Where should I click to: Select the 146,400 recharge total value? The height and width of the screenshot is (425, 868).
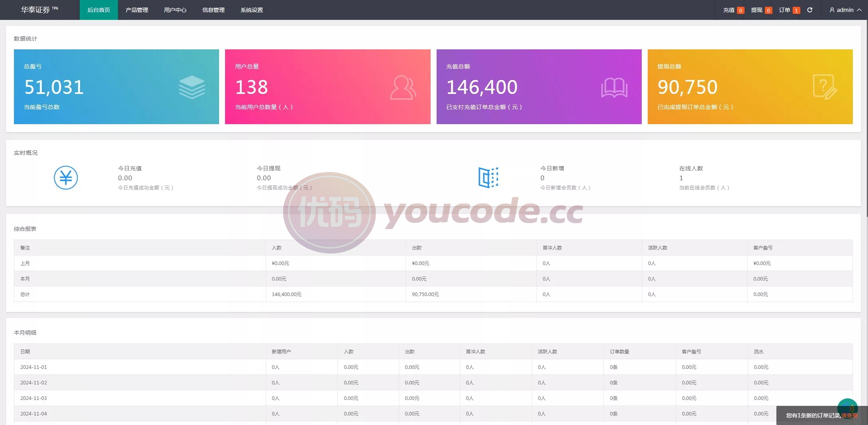482,87
